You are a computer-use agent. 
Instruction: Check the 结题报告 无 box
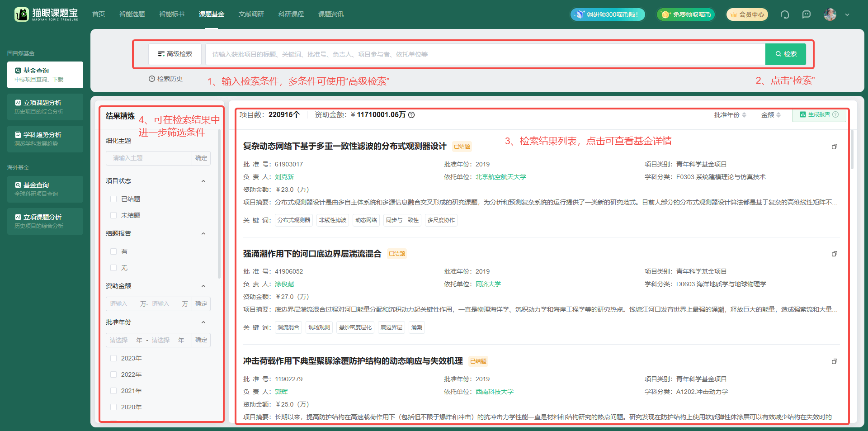113,268
